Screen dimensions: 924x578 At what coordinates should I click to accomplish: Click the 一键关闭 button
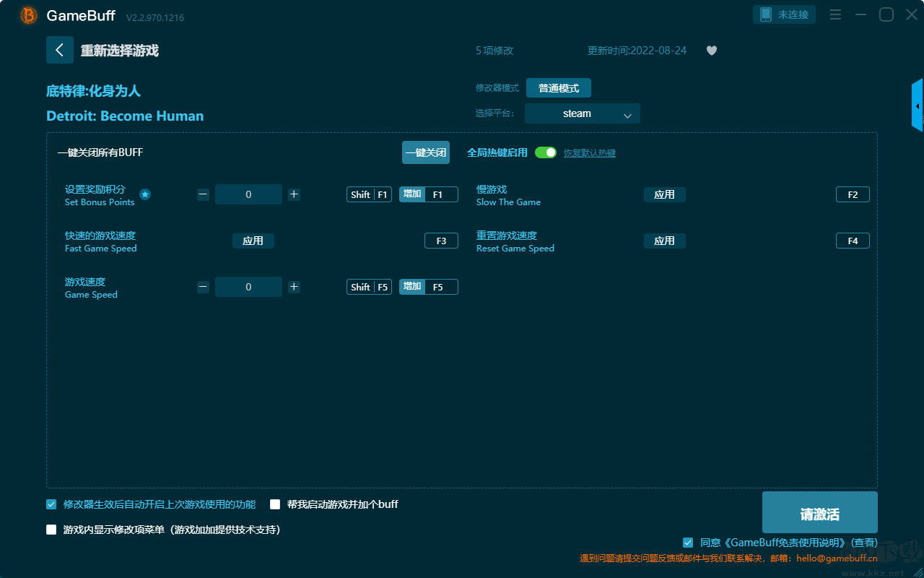(426, 152)
